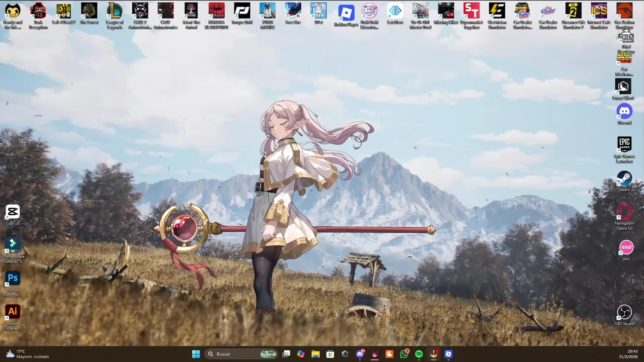
Task: Open Task View from the taskbar
Action: click(286, 354)
